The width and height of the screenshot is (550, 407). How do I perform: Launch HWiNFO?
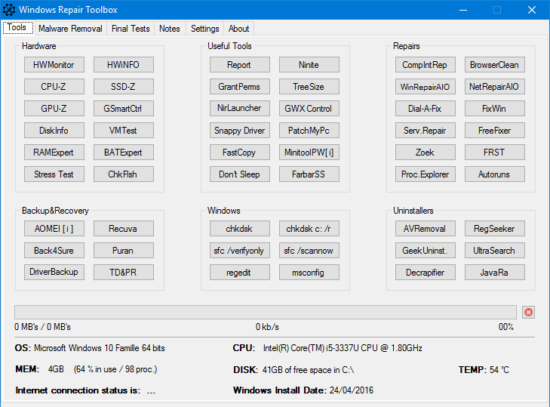point(123,65)
